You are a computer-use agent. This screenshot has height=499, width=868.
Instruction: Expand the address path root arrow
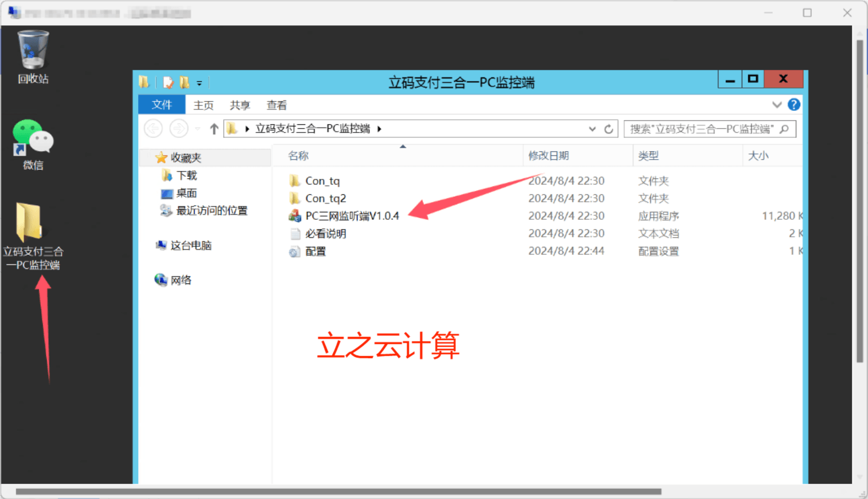247,129
